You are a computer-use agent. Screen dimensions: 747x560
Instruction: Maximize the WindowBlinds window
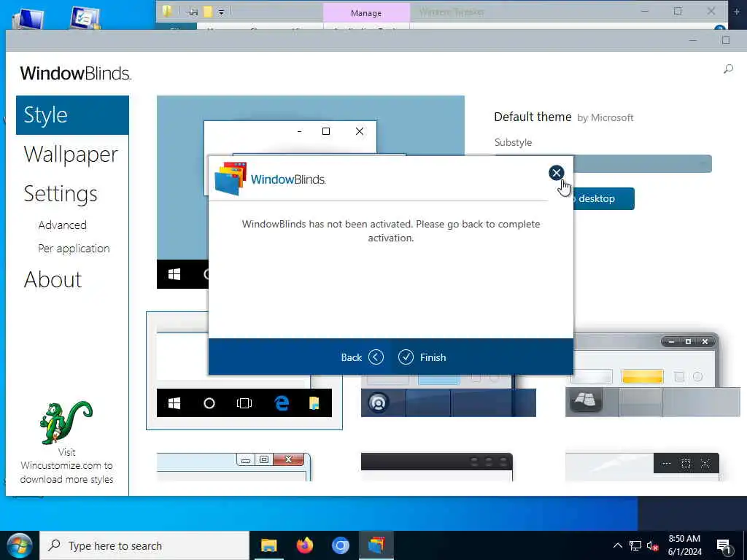[726, 41]
